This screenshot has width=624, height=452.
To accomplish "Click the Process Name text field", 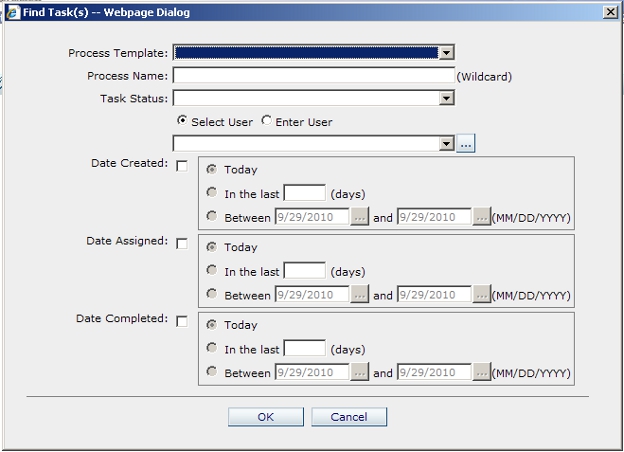I will click(x=313, y=76).
